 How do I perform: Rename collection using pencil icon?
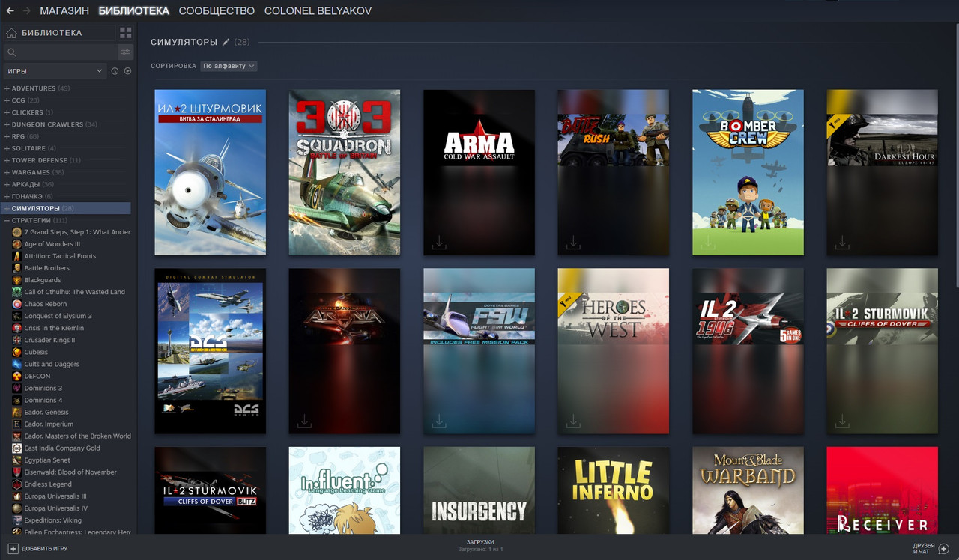click(226, 42)
